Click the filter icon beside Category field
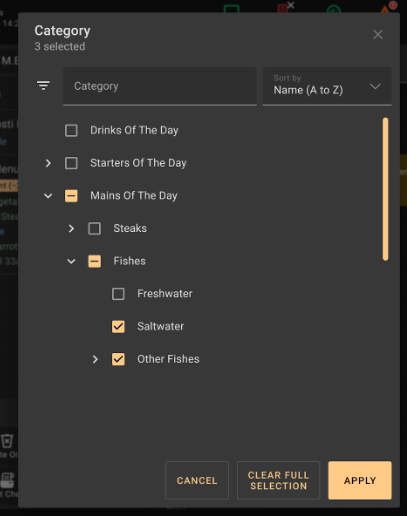Image resolution: width=407 pixels, height=516 pixels. [43, 86]
